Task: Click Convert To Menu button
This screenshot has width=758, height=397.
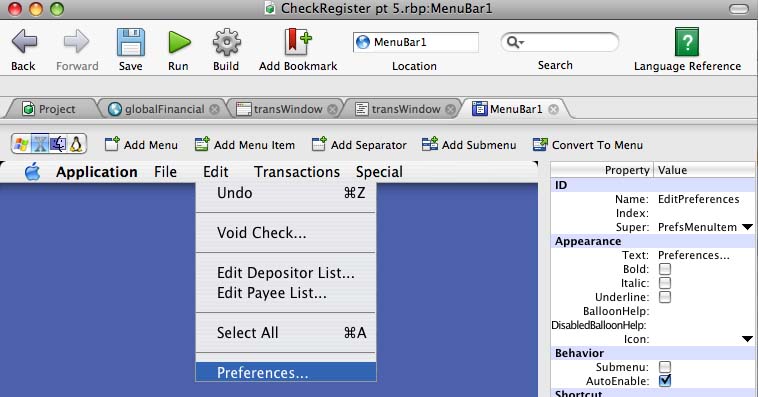Action: 587,145
